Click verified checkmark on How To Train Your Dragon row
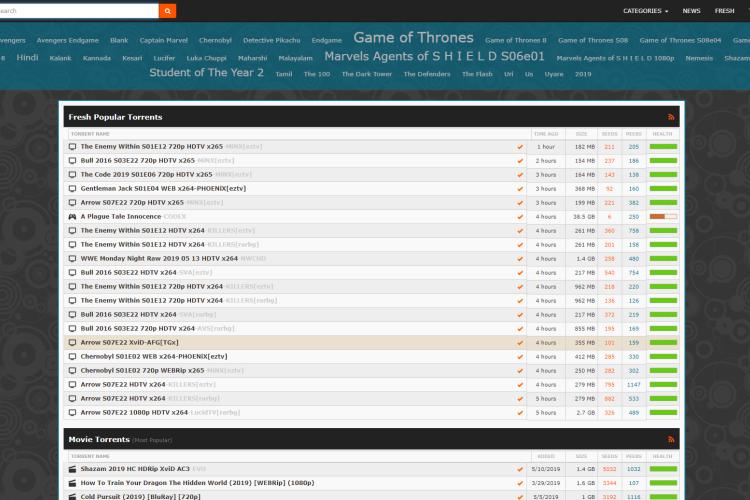This screenshot has height=500, width=750. [x=520, y=483]
